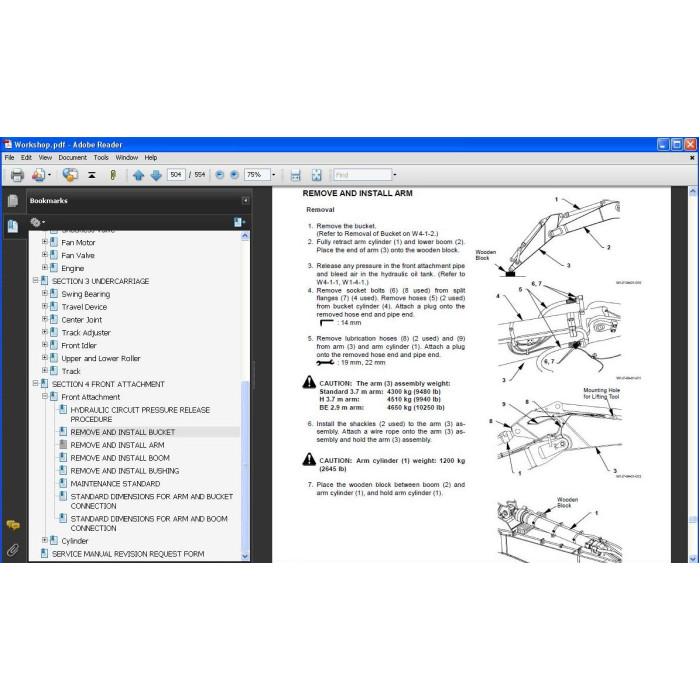The image size is (700, 700).
Task: Open the Help menu
Action: coord(151,158)
